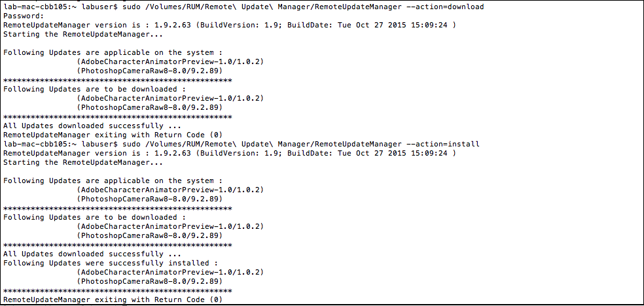Click the first row of asterisks separator

(117, 80)
